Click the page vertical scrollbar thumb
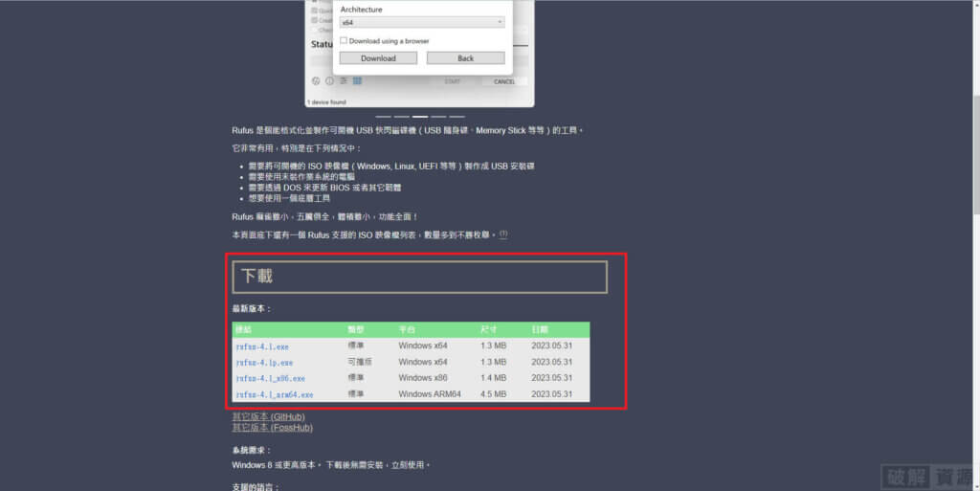Image resolution: width=980 pixels, height=491 pixels. point(976,154)
